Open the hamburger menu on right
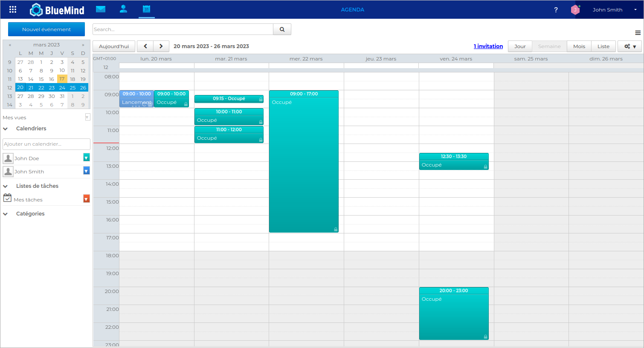 [x=638, y=33]
